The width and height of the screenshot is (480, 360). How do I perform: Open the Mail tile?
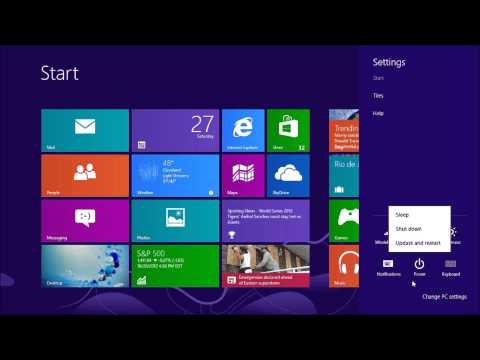pyautogui.click(x=85, y=130)
